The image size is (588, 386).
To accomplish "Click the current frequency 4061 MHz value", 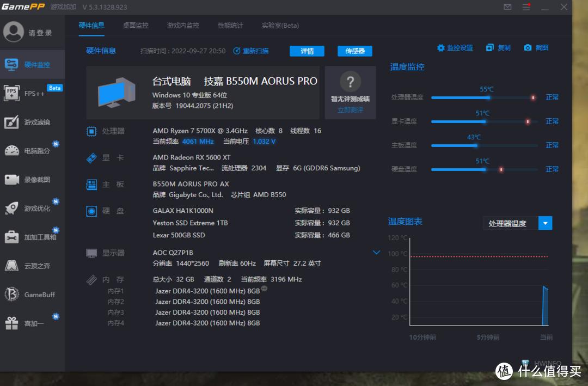I will pyautogui.click(x=198, y=142).
